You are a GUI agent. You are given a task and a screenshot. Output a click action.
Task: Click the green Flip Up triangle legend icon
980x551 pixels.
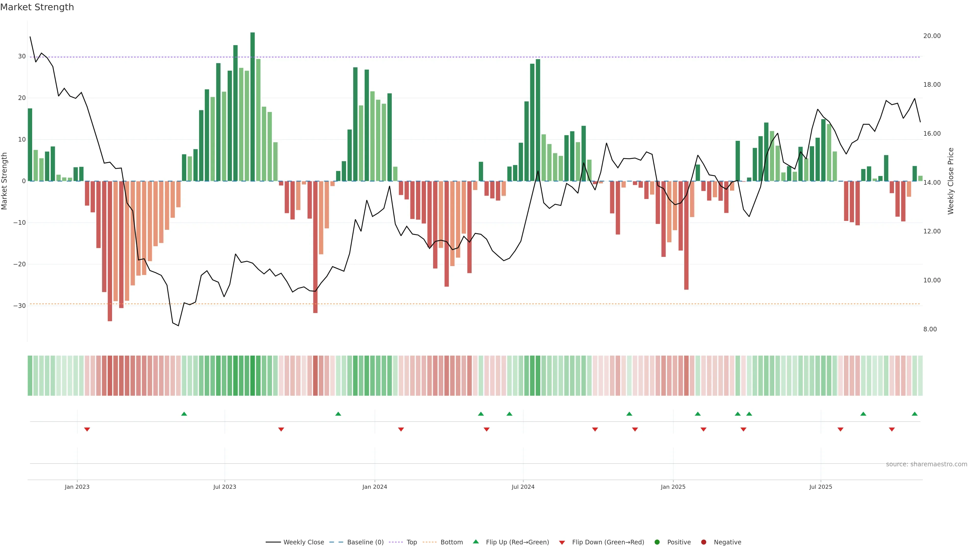click(475, 542)
